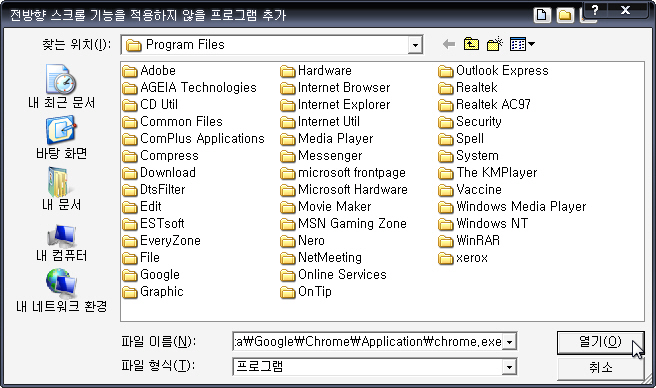This screenshot has height=388, width=656.
Task: Select the xerox folder
Action: (x=463, y=258)
